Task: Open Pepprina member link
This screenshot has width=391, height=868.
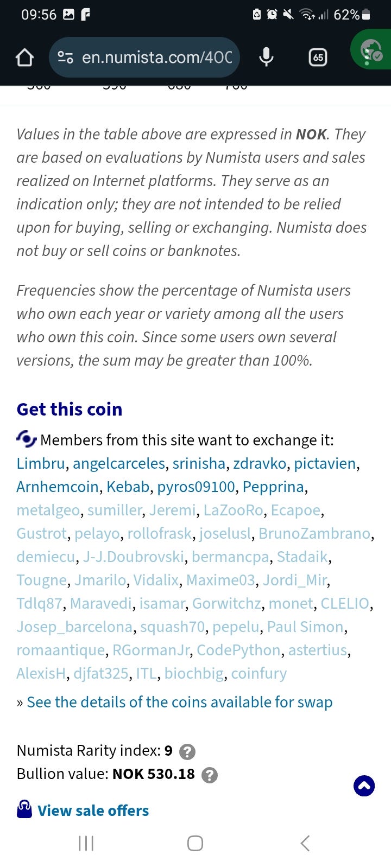Action: coord(273,487)
